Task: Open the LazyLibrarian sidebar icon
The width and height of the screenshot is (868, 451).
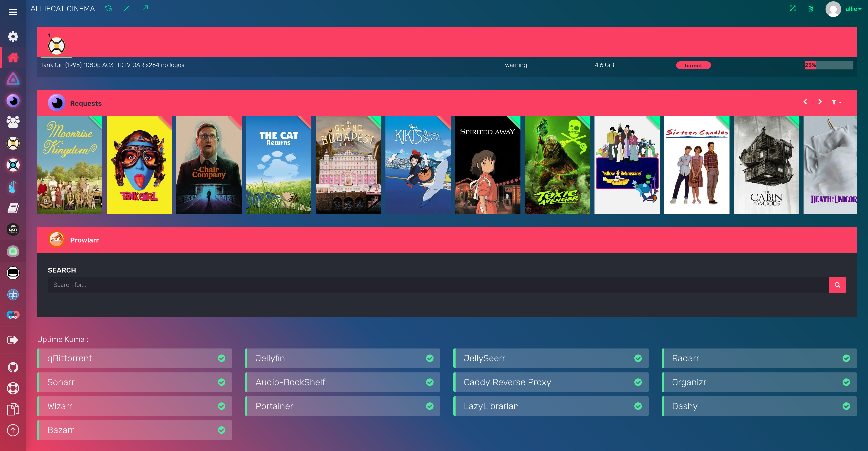Action: (13, 230)
